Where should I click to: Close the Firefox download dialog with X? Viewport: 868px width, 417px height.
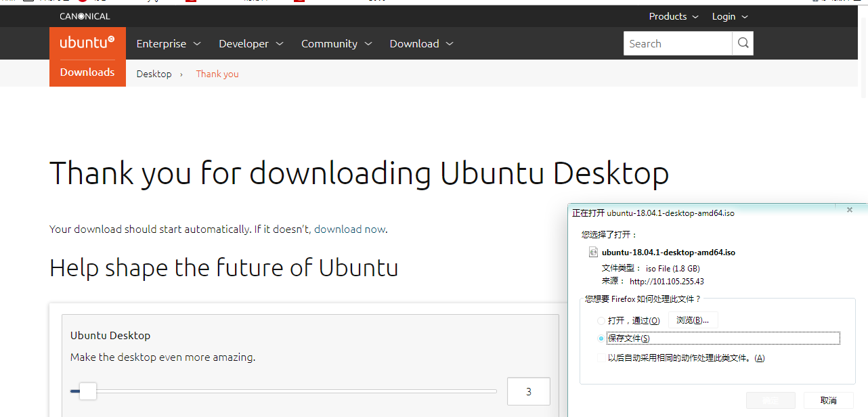point(850,210)
